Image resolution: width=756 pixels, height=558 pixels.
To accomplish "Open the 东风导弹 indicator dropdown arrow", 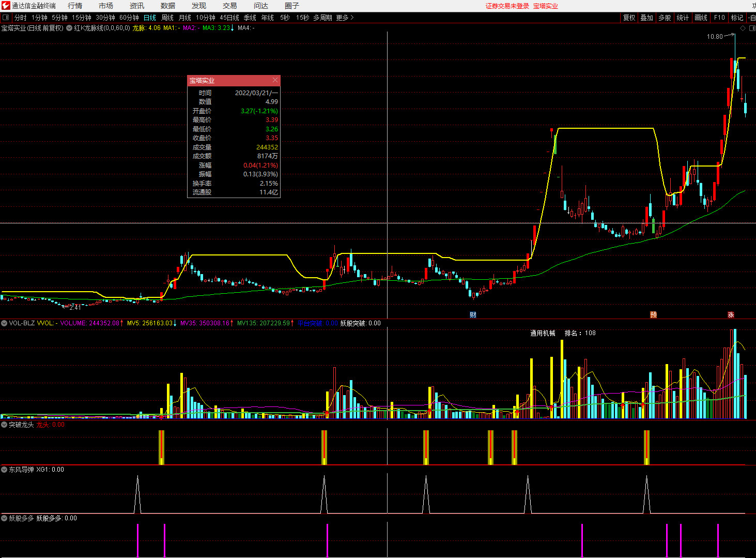I will click(4, 470).
